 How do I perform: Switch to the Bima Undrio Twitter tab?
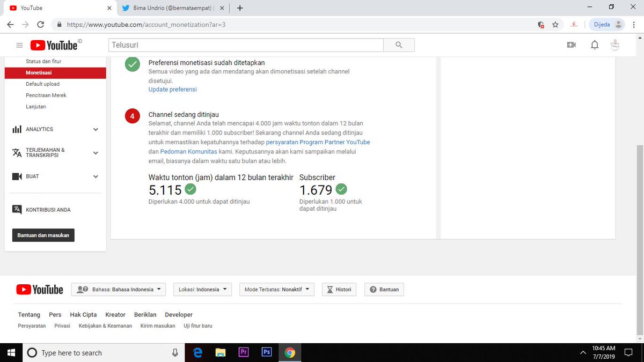(174, 8)
